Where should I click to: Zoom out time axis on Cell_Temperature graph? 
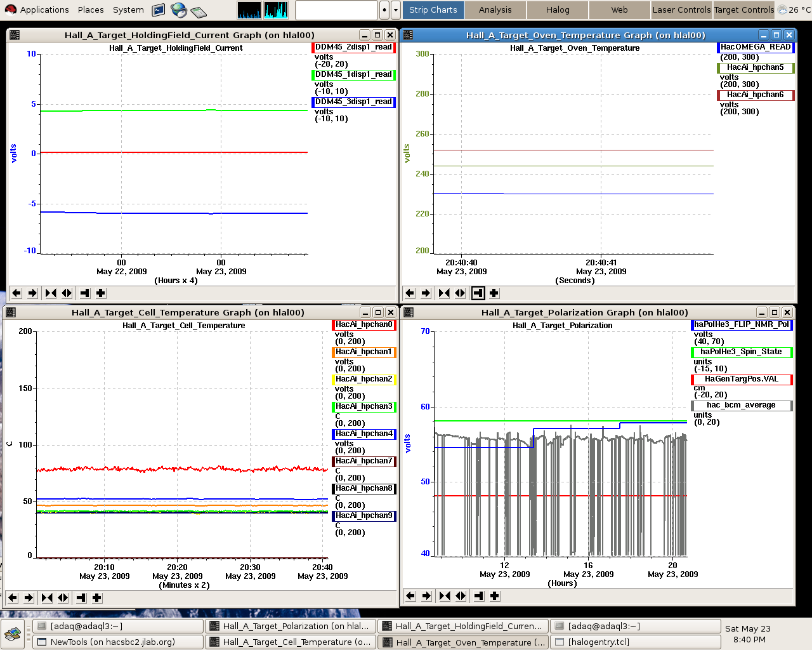pyautogui.click(x=63, y=598)
